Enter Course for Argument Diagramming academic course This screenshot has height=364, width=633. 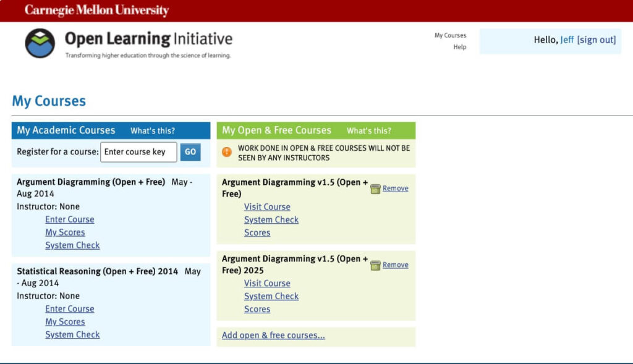point(70,219)
